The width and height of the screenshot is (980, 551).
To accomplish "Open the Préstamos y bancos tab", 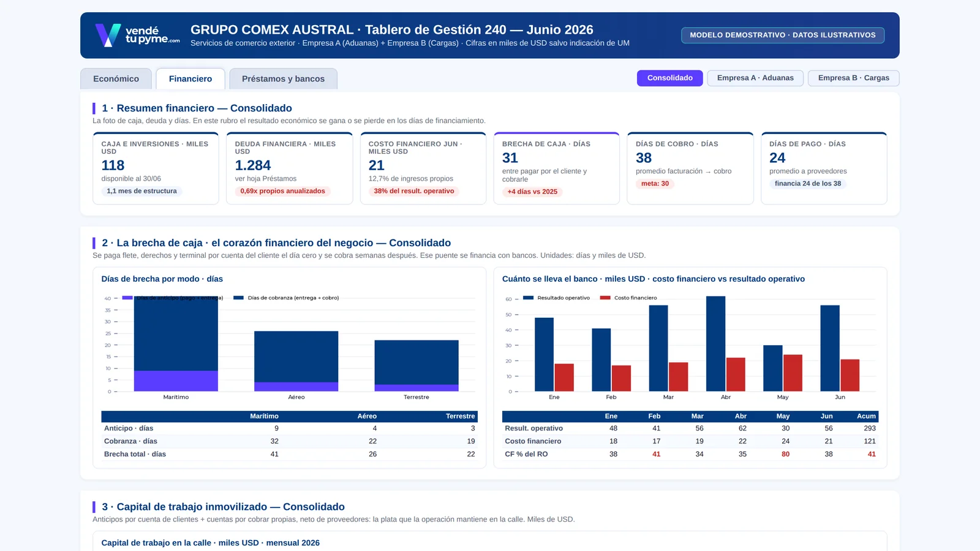I will (283, 79).
